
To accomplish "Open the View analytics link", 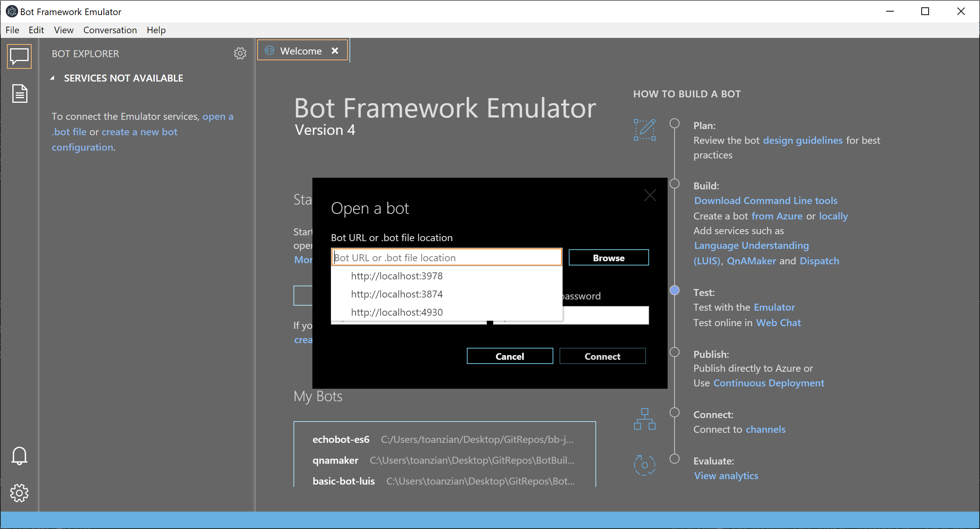I will [x=726, y=476].
